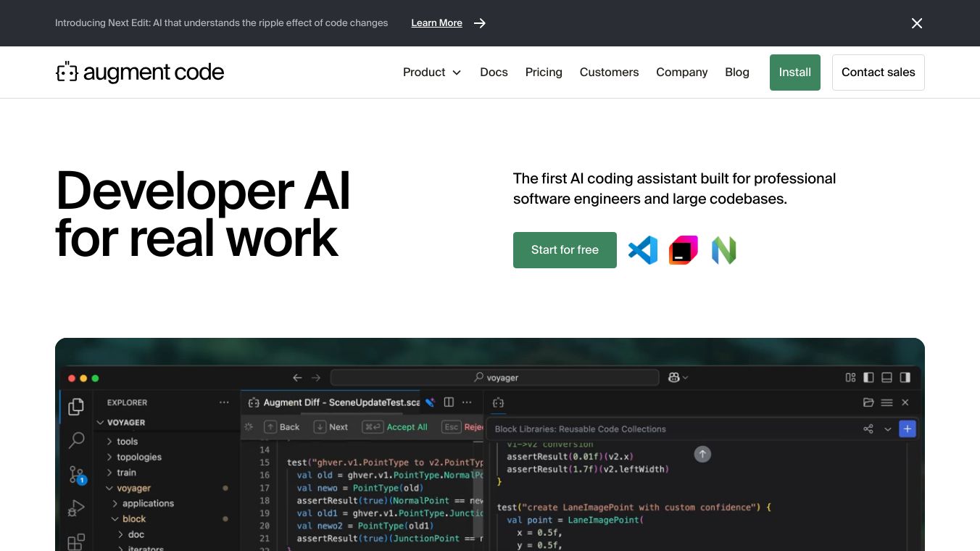Collapse the VOYAGER root folder
This screenshot has width=980, height=551.
point(120,423)
